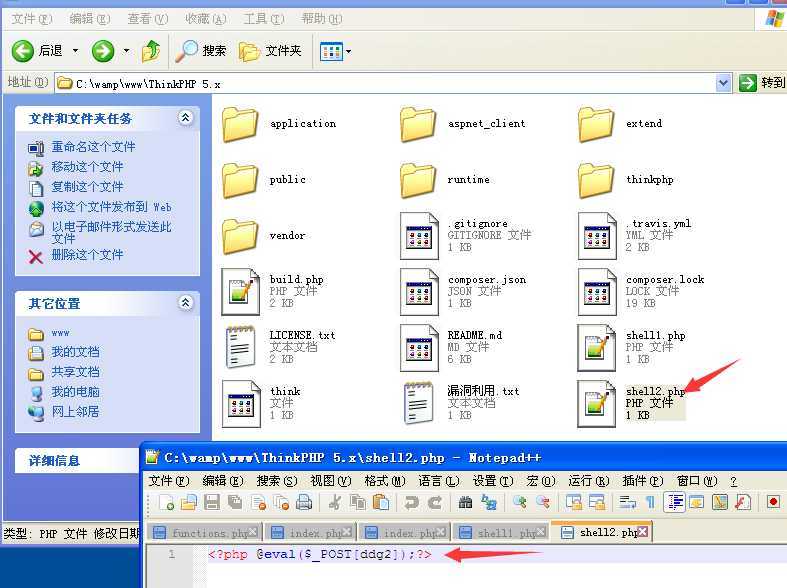This screenshot has width=787, height=588.
Task: Click the Open file icon in Notepad++
Action: click(x=189, y=502)
